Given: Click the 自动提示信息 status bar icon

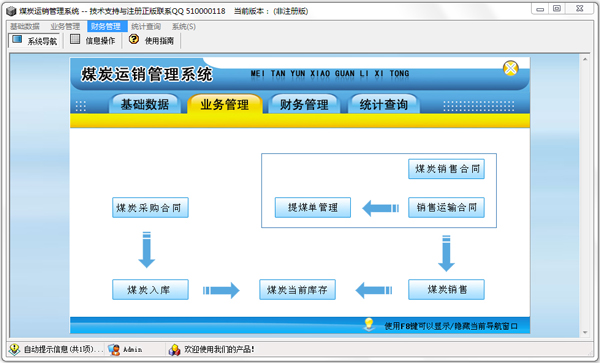Looking at the screenshot, I should tap(15, 349).
